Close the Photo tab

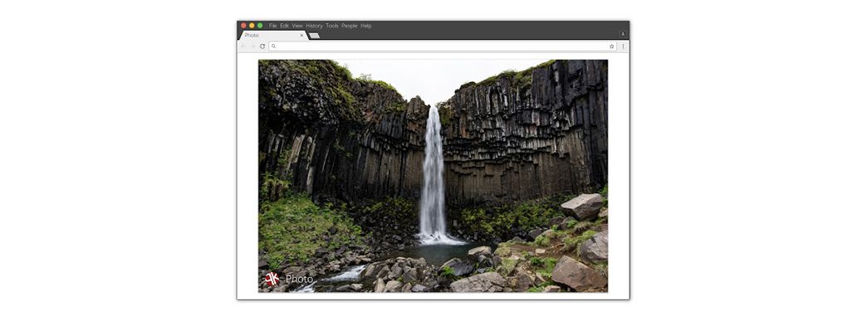[x=302, y=36]
